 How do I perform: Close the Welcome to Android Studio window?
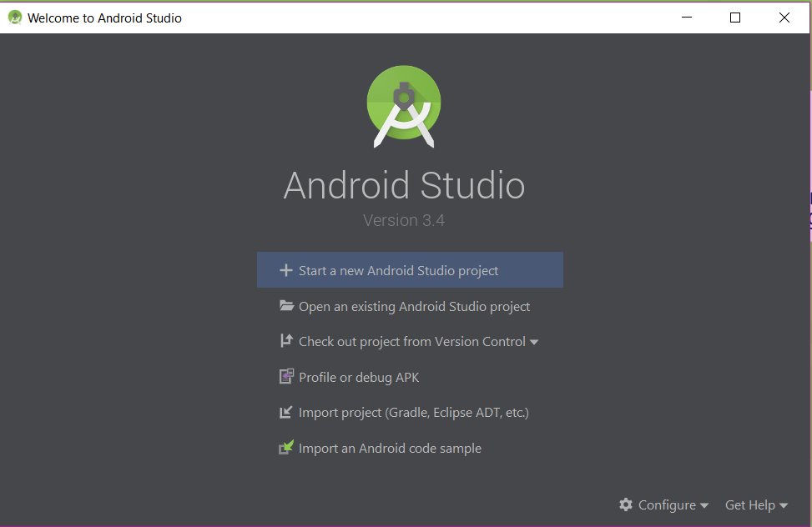[784, 18]
